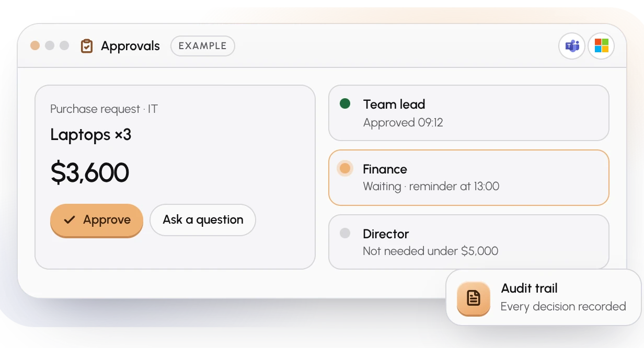Select the Finance waiting step

click(469, 178)
